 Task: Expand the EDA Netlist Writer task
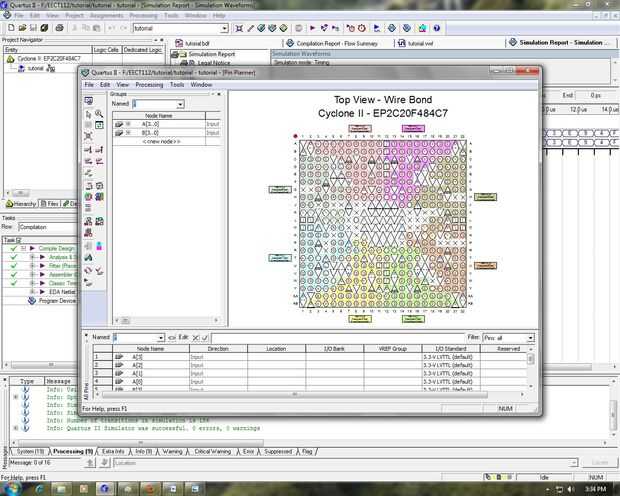point(33,292)
